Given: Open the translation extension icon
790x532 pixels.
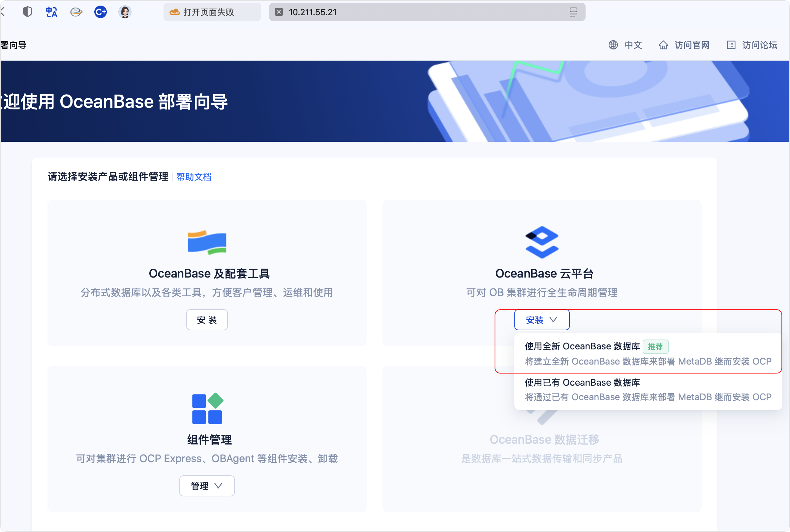Looking at the screenshot, I should coord(51,12).
